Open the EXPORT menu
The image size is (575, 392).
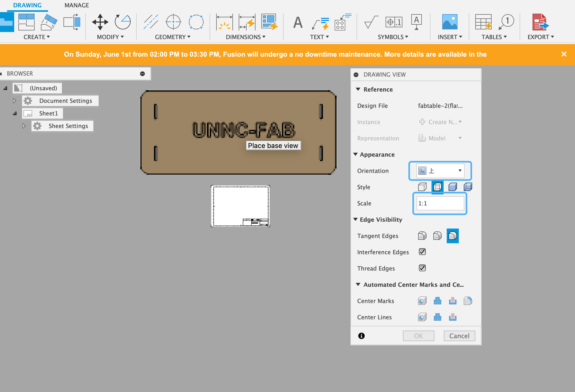point(541,37)
